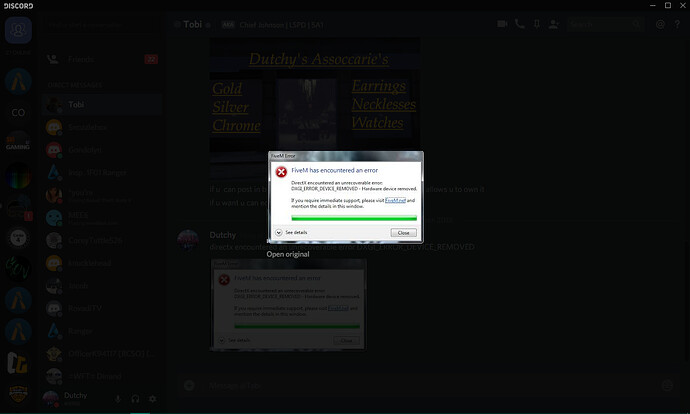This screenshot has width=690, height=414.
Task: Open the server with red 1 badge
Action: (x=18, y=206)
